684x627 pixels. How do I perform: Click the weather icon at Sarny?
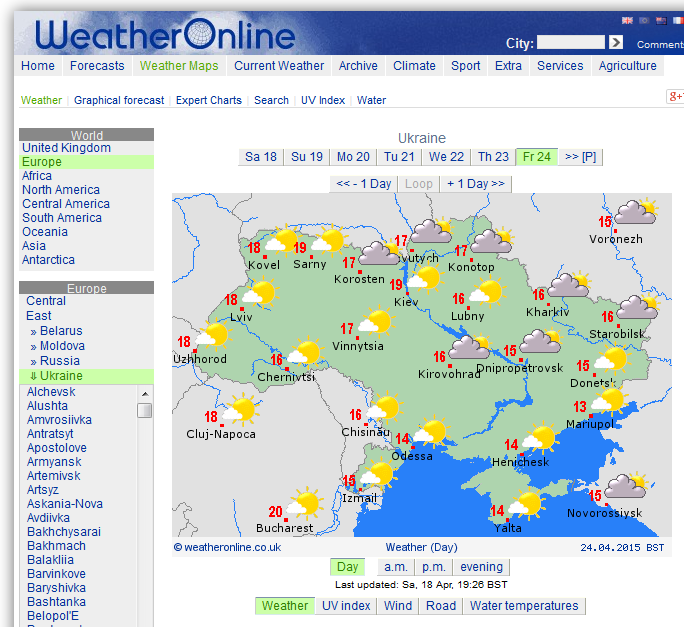329,241
